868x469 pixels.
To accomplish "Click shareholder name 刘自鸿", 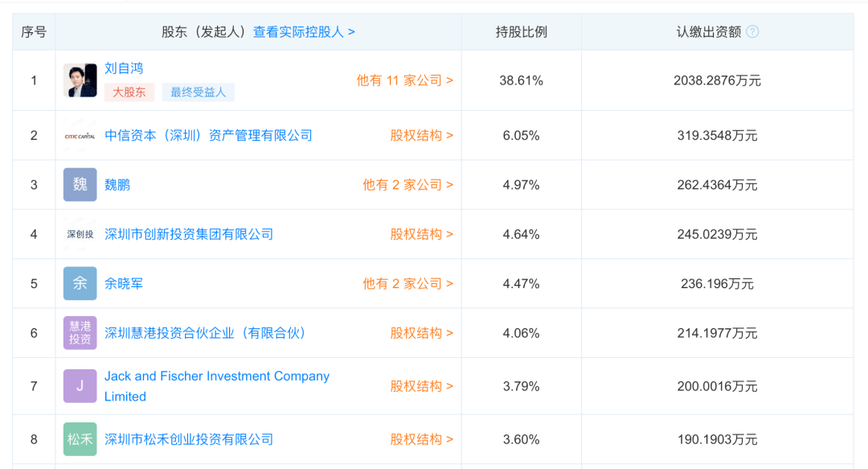I will pyautogui.click(x=122, y=68).
